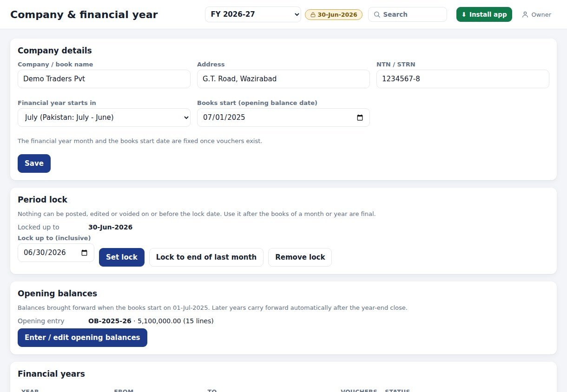Open Enter / edit opening balances
This screenshot has height=392, width=567.
click(x=82, y=338)
